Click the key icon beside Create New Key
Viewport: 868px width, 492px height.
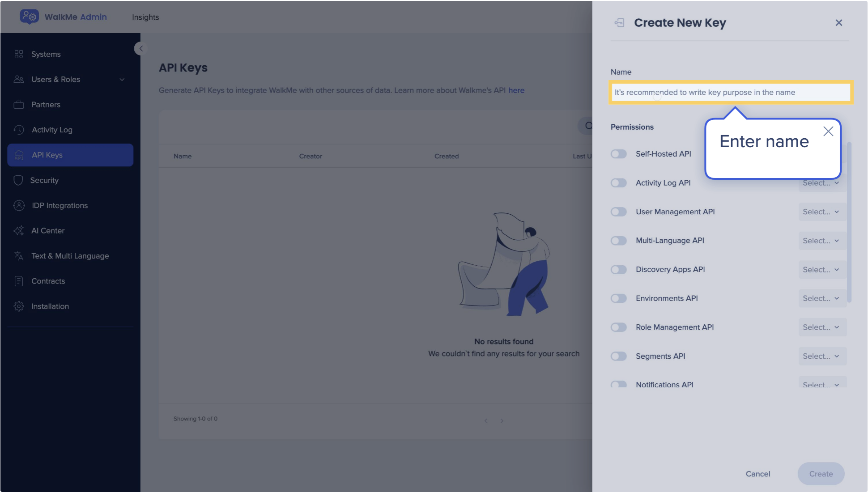tap(619, 23)
